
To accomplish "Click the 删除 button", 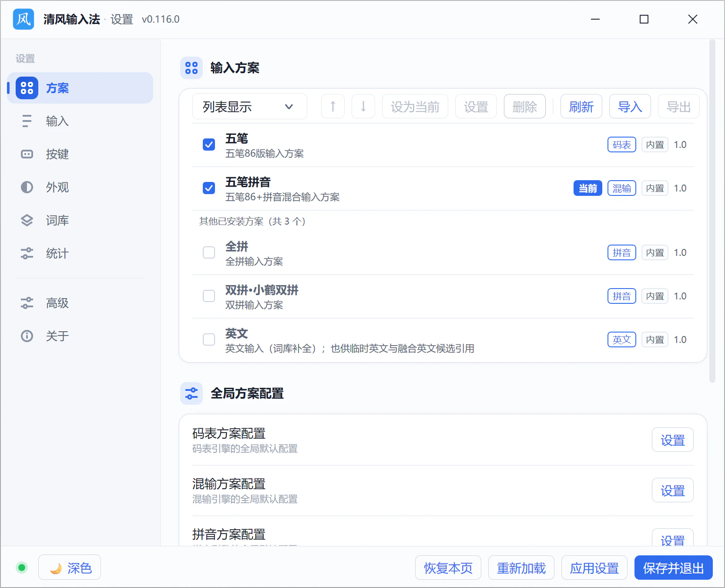I will (525, 106).
